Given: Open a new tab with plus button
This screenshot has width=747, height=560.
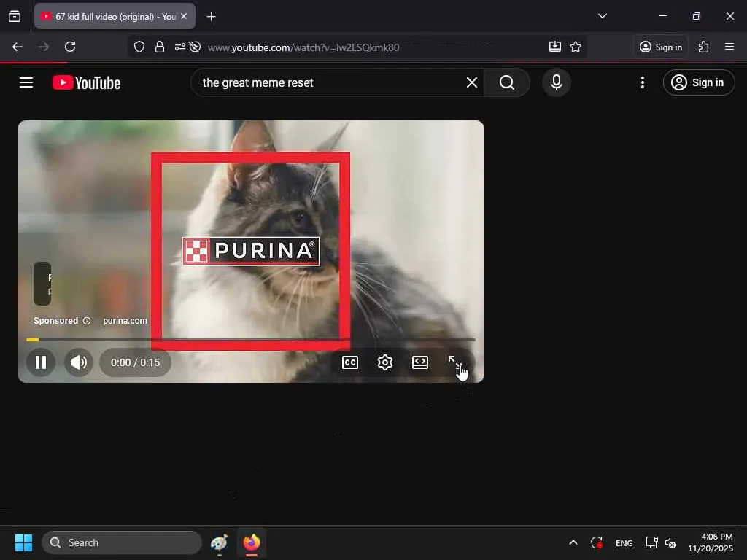Looking at the screenshot, I should point(211,17).
